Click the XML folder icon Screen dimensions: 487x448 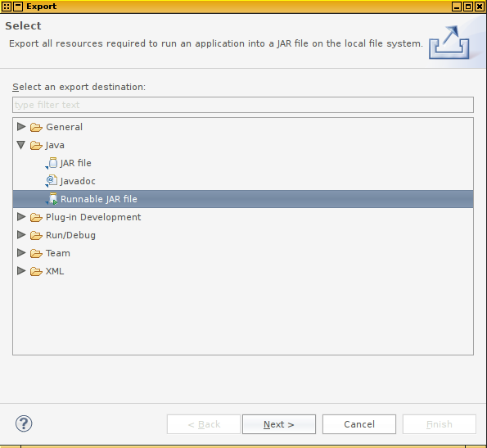tap(36, 271)
